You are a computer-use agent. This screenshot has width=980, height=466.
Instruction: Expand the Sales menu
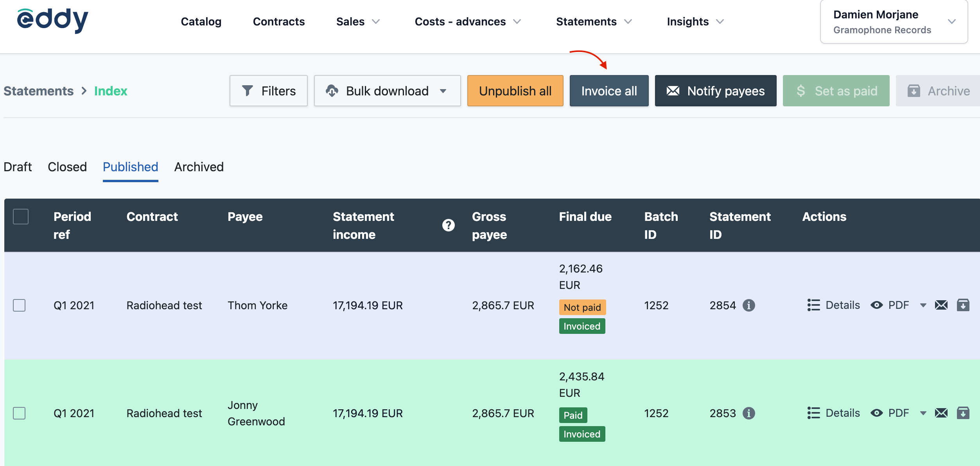(x=358, y=22)
